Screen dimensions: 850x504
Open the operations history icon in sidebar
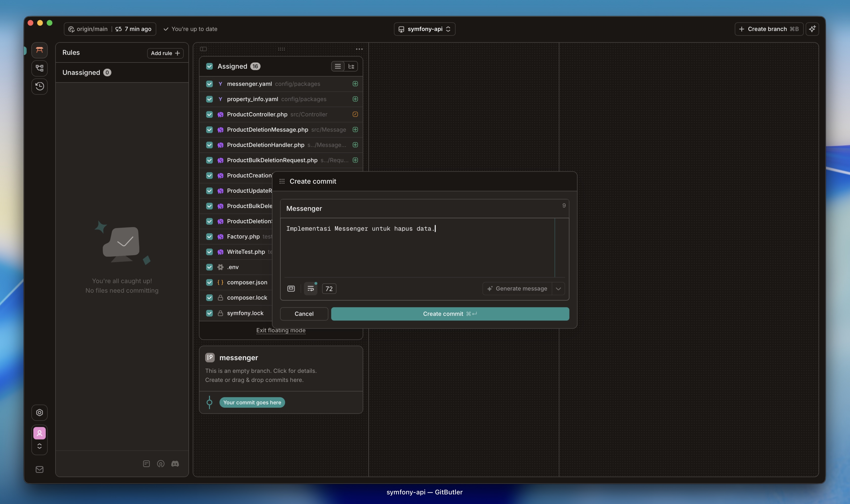pos(39,86)
